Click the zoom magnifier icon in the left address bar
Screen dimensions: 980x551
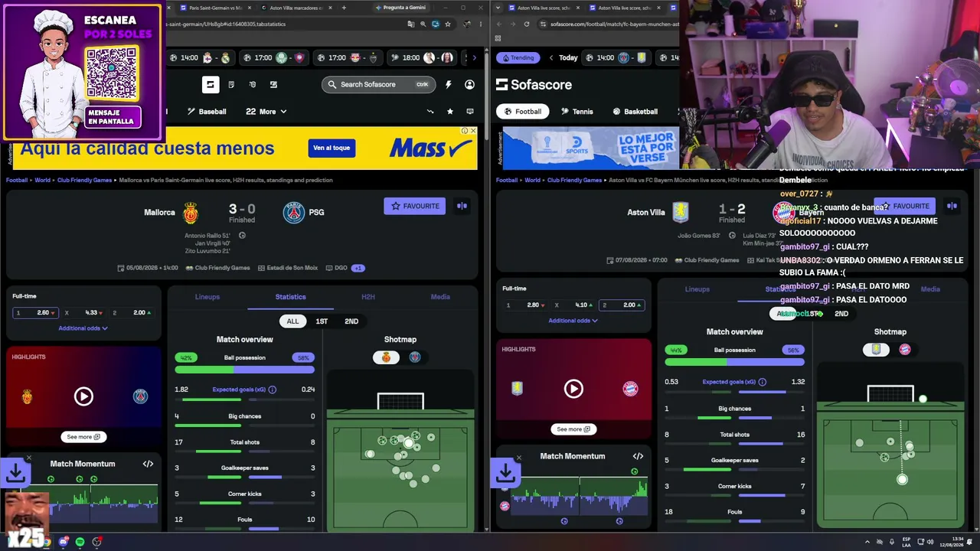tap(423, 24)
